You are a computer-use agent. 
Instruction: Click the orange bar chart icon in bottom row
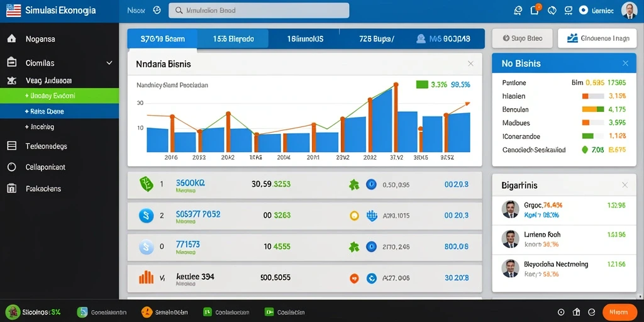[146, 277]
